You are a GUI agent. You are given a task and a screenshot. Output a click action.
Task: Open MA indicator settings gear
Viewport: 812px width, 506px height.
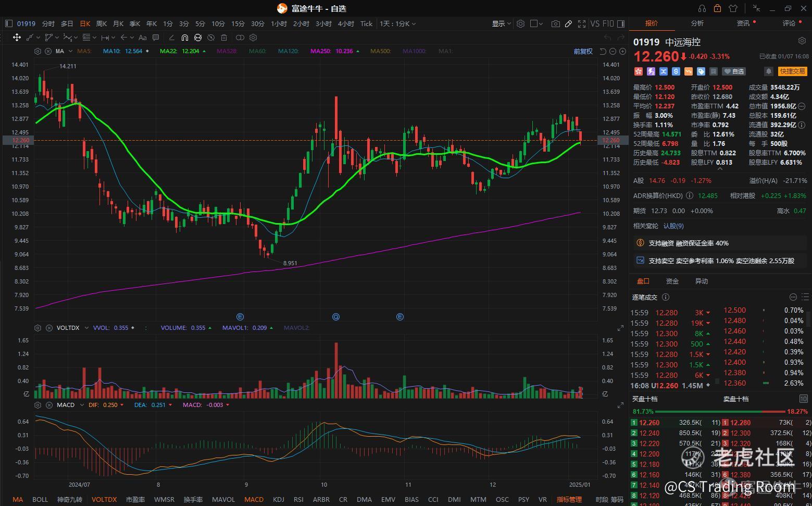tap(38, 51)
